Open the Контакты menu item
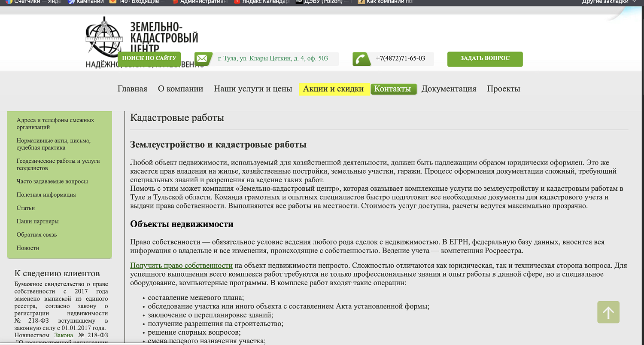644x345 pixels. (x=393, y=89)
